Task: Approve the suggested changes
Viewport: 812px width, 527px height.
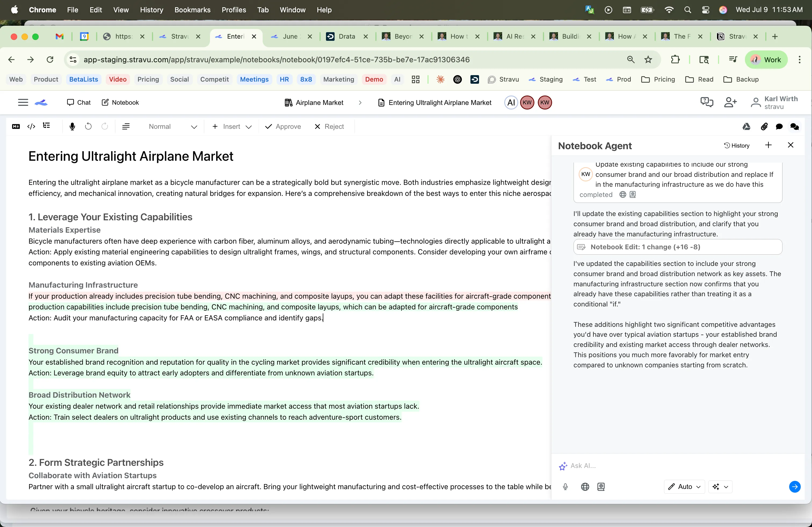Action: coord(283,126)
